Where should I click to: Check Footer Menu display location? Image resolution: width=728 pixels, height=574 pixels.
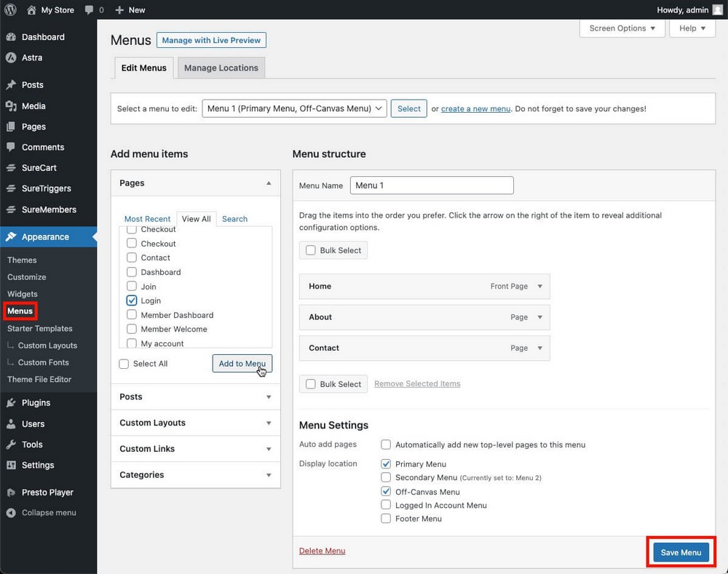pyautogui.click(x=386, y=518)
